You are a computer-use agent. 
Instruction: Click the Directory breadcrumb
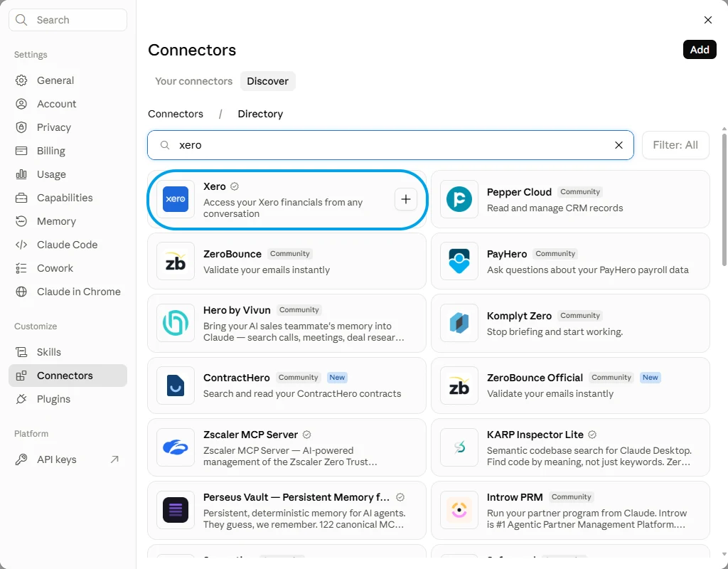[260, 114]
